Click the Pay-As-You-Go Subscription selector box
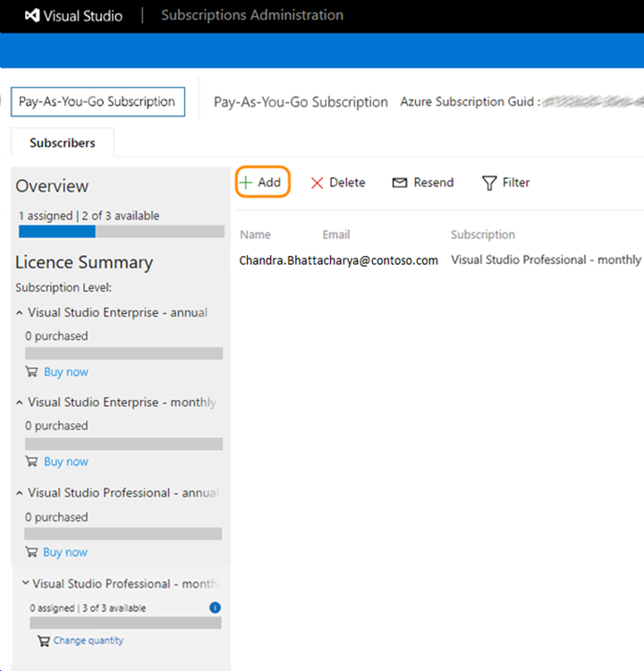Viewport: 644px width, 671px height. (x=97, y=102)
